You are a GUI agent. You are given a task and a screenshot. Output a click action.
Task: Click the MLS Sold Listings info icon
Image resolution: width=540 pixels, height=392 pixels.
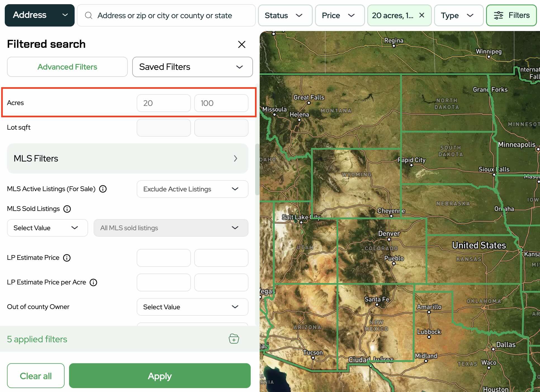click(67, 209)
